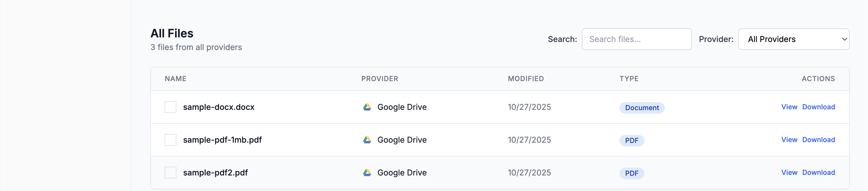868x191 pixels.
Task: Select the checkbox for sample-docx.docx
Action: pyautogui.click(x=171, y=107)
